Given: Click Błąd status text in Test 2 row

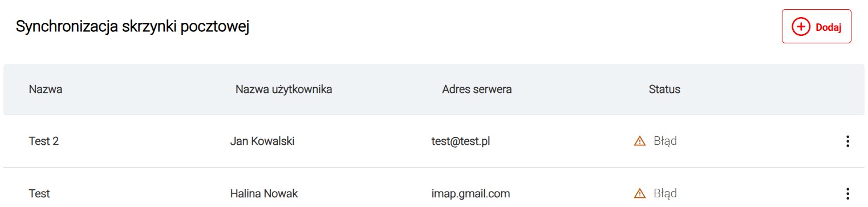Looking at the screenshot, I should click(665, 141).
